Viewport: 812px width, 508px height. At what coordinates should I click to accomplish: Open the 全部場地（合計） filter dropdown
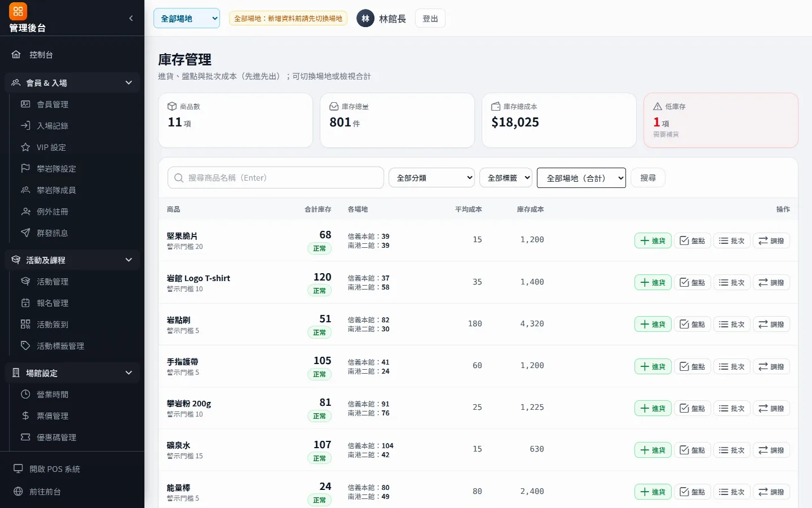pyautogui.click(x=581, y=178)
